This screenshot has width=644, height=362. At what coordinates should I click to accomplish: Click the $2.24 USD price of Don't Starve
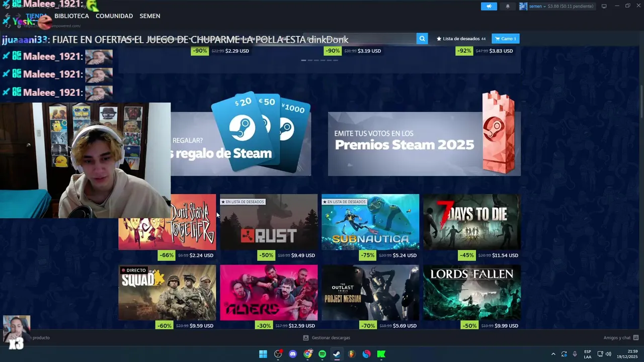point(201,255)
